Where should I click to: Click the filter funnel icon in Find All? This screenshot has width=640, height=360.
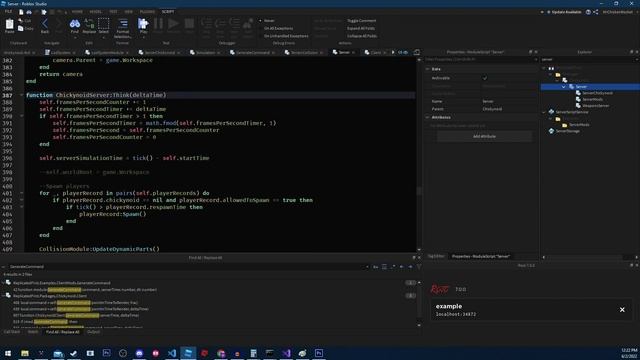click(419, 267)
